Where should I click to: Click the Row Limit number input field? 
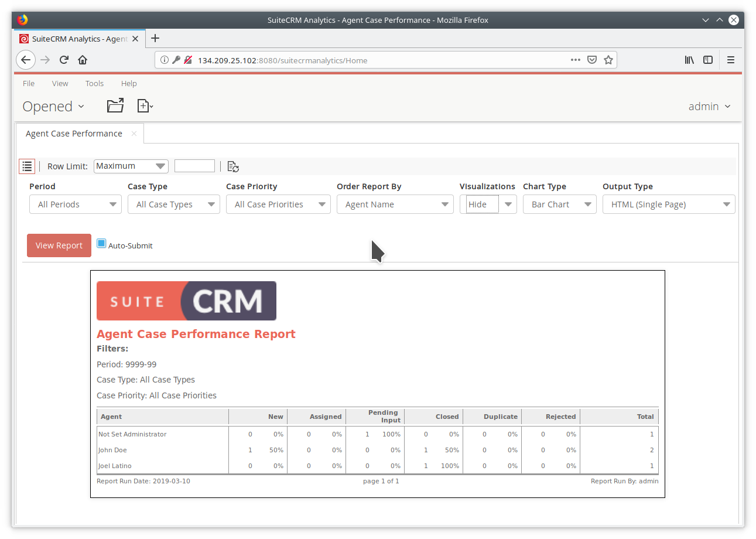click(x=194, y=166)
